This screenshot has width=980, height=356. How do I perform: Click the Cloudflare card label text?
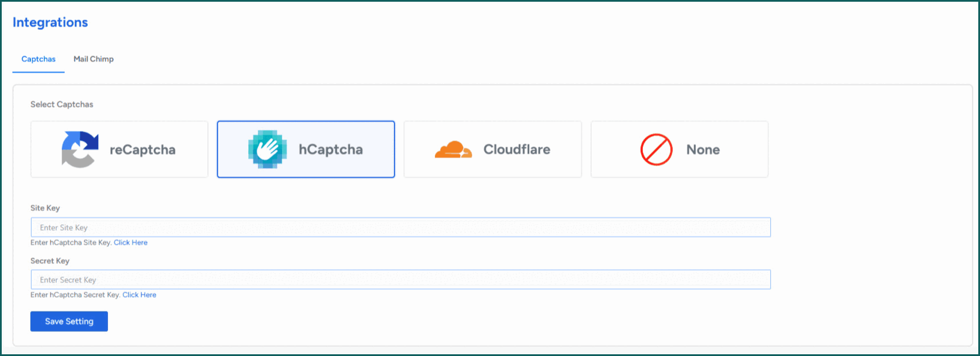click(x=517, y=150)
